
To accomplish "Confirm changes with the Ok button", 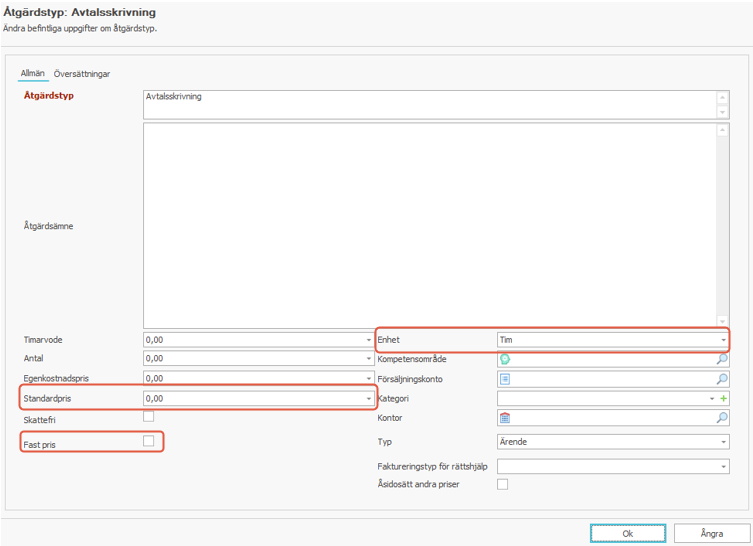I will click(627, 533).
